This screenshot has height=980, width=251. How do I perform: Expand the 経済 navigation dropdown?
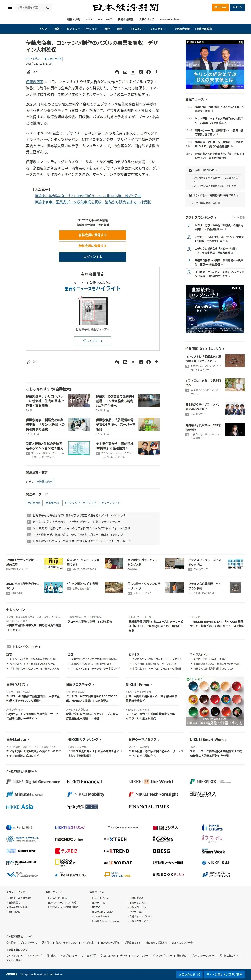click(108, 29)
